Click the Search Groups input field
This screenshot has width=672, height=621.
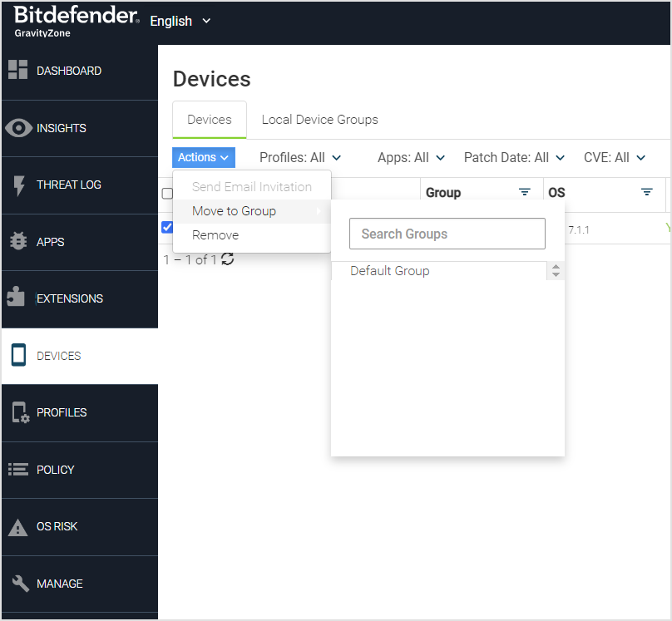(x=447, y=234)
